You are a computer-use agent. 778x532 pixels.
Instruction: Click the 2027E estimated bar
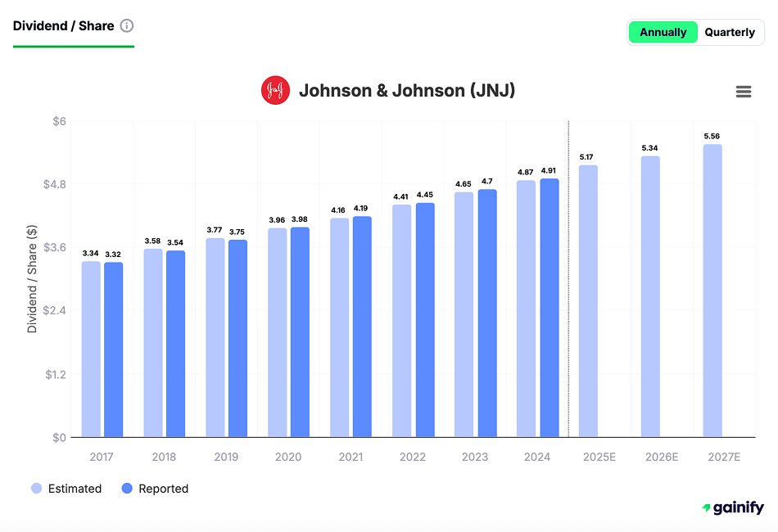[x=712, y=291]
